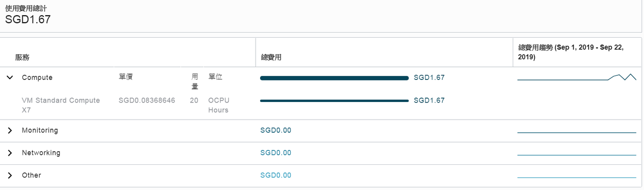Screen dimensions: 644x190
Task: Click the 服務 column header
Action: coord(22,58)
